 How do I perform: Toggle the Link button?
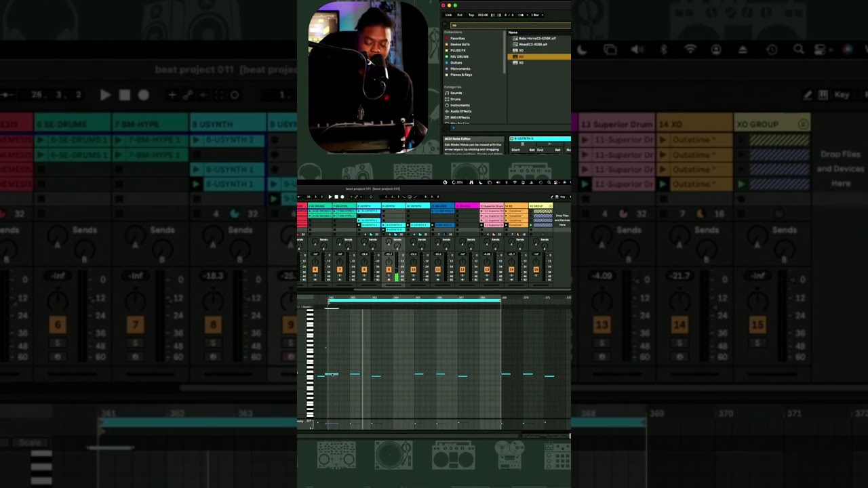tap(448, 15)
